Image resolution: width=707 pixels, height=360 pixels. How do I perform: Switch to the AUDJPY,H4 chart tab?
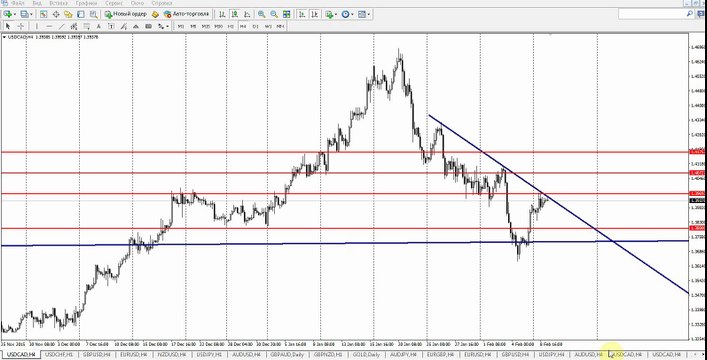pyautogui.click(x=403, y=355)
